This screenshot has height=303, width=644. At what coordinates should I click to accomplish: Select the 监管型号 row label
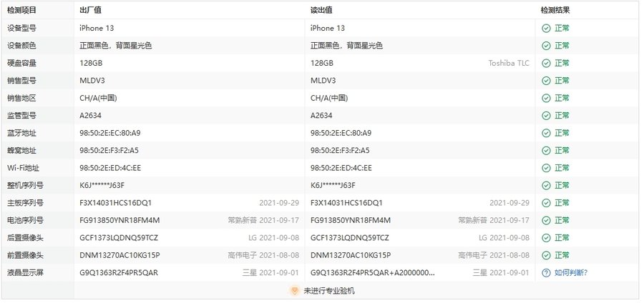coord(21,116)
